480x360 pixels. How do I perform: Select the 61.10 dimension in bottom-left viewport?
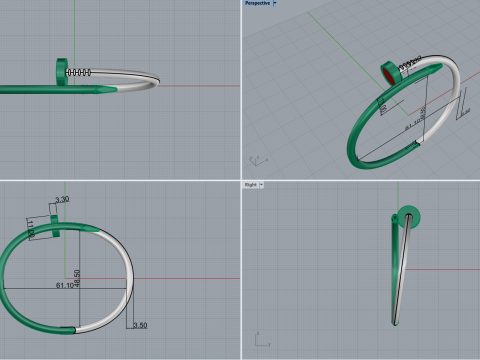click(64, 285)
